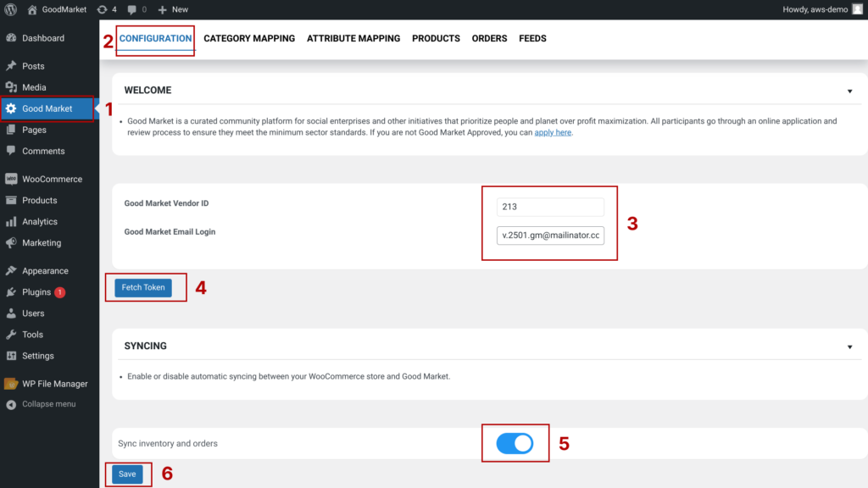Click the New content plus icon
The height and width of the screenshot is (488, 868).
(163, 9)
